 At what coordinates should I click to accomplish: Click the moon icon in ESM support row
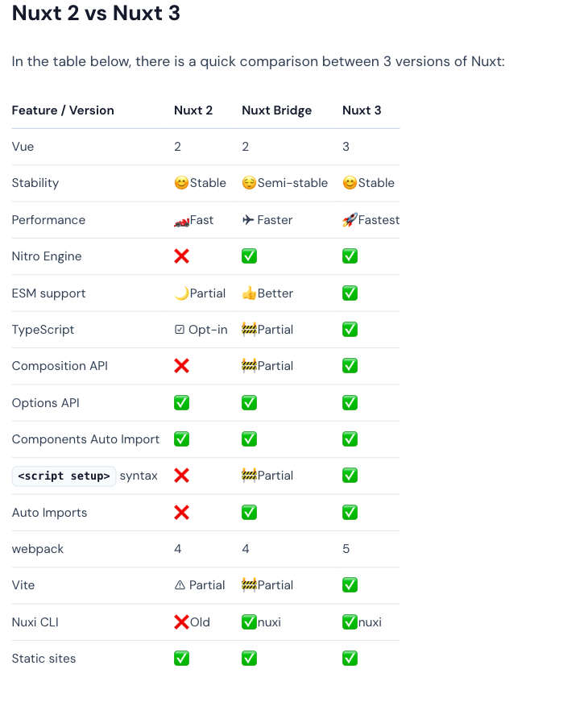[x=181, y=293]
